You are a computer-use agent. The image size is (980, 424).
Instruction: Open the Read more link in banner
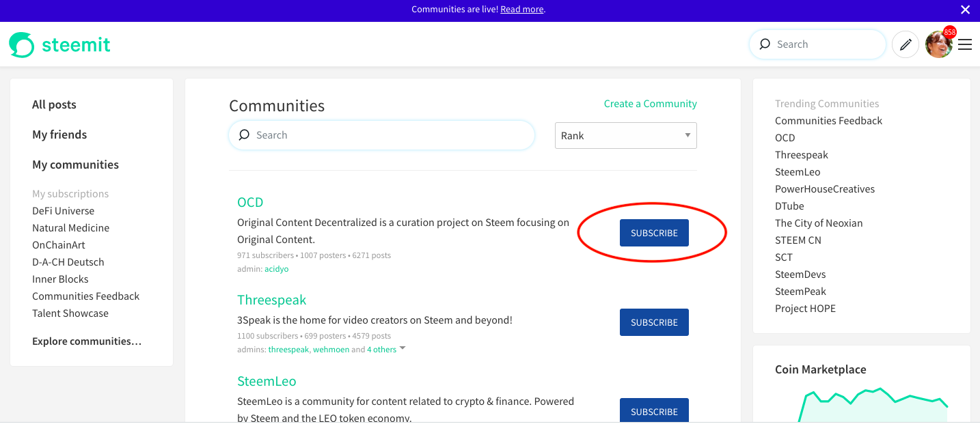click(522, 10)
